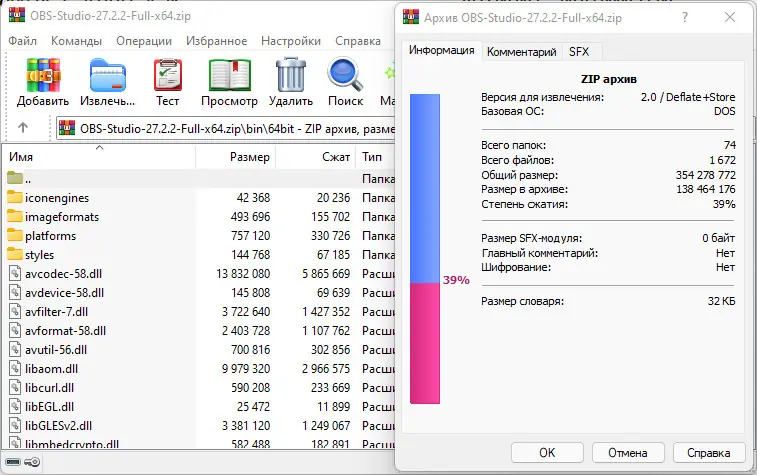Open the Операции menu
The image size is (757, 475).
point(144,41)
